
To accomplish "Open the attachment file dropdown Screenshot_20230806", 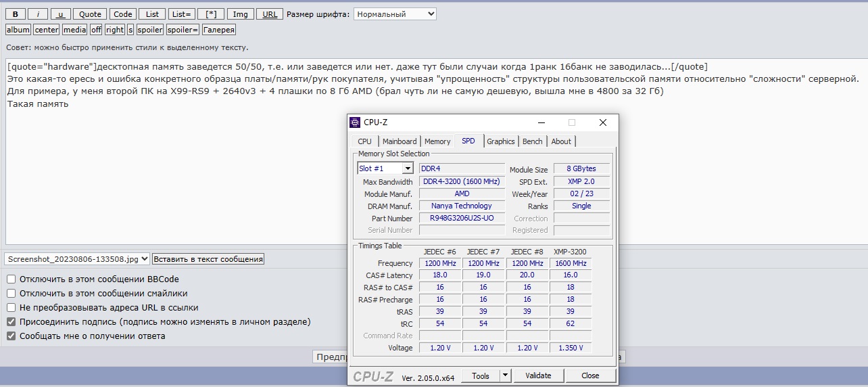I will coord(77,259).
